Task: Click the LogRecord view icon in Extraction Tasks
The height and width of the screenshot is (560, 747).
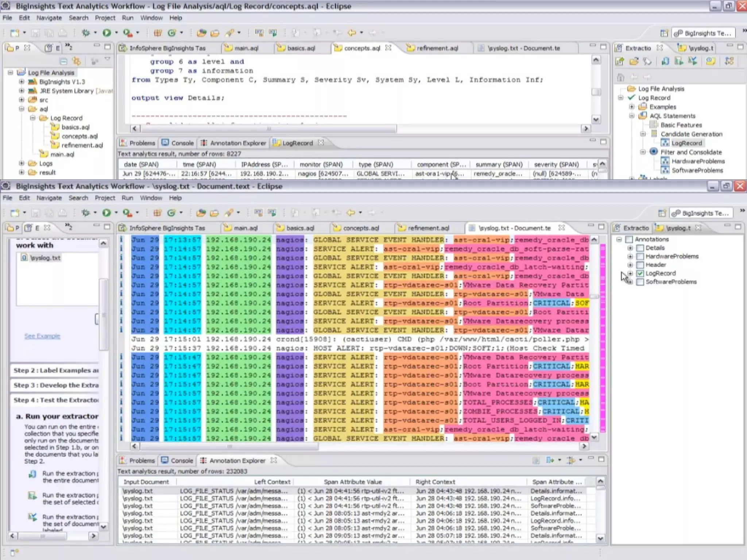Action: [x=665, y=143]
